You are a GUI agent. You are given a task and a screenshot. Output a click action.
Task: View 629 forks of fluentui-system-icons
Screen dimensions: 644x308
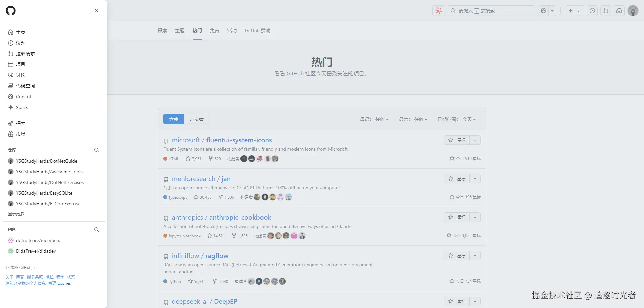coord(215,159)
